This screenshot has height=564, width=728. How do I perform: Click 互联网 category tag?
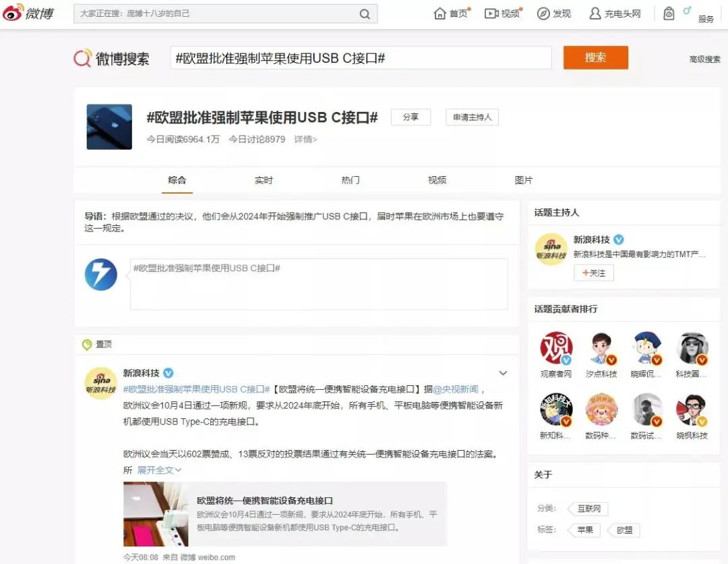[x=588, y=509]
